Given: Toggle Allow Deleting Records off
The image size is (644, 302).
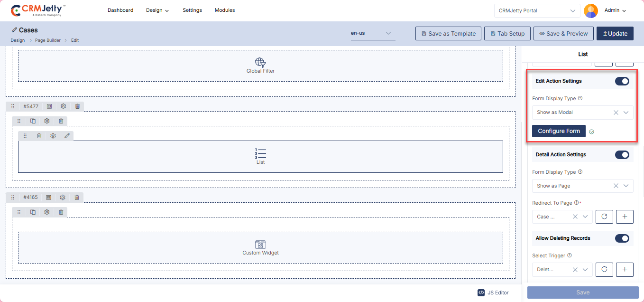Looking at the screenshot, I should tap(622, 238).
